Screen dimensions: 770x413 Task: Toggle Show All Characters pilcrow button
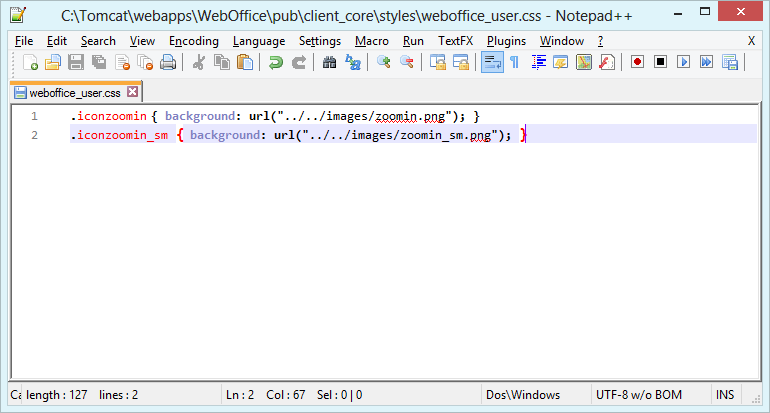(514, 62)
